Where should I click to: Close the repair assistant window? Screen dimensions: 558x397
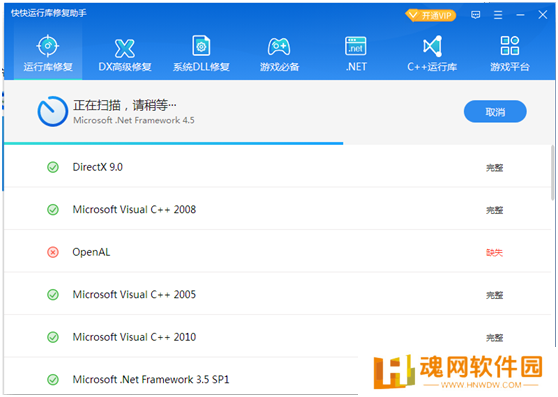click(543, 15)
